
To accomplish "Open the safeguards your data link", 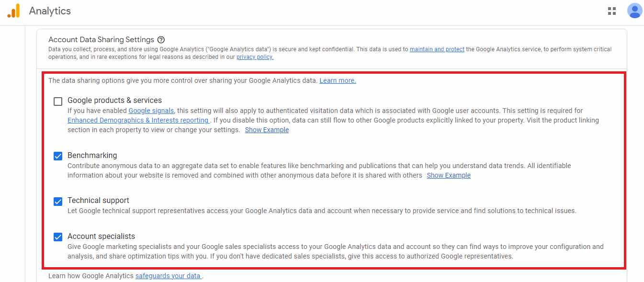I will [x=169, y=275].
